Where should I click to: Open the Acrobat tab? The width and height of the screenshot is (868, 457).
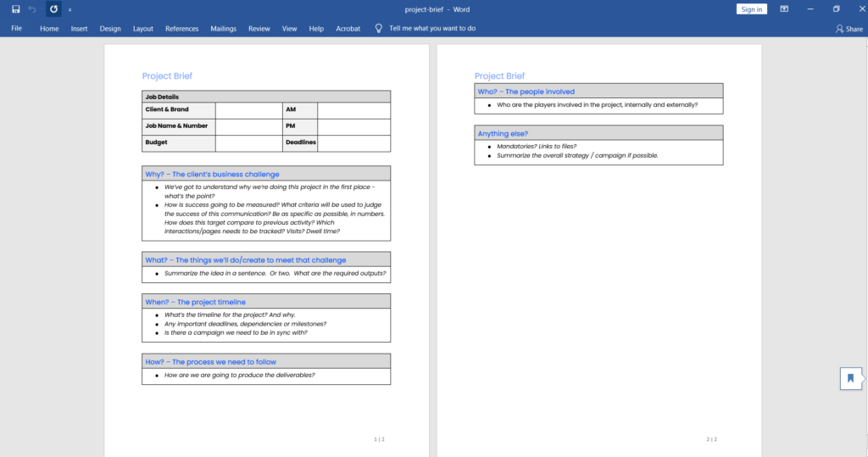(x=348, y=28)
